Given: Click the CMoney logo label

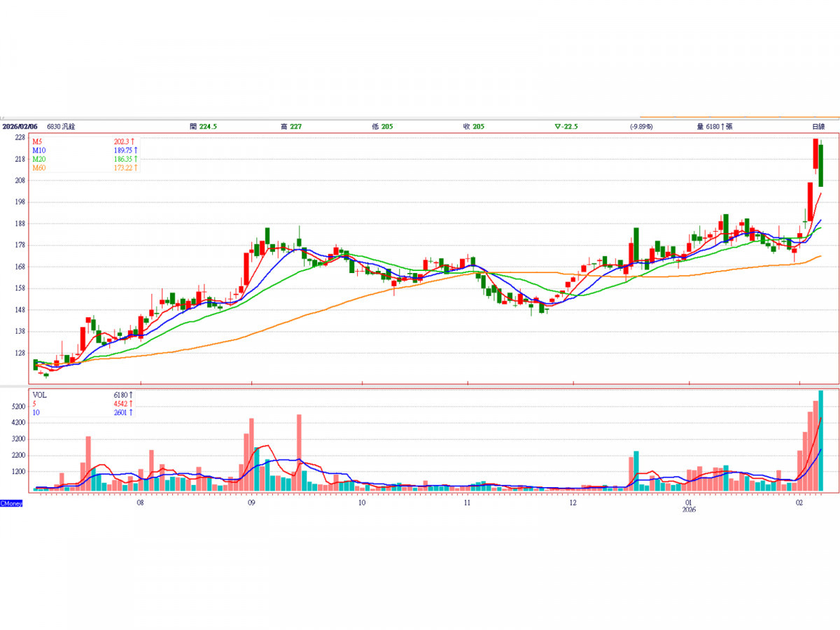Looking at the screenshot, I should (11, 503).
